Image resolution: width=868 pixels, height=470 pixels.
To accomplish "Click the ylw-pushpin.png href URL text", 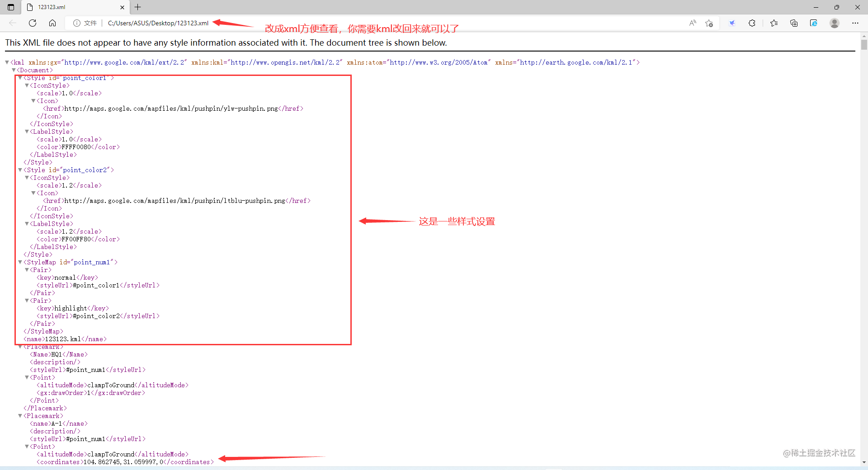I will (171, 108).
